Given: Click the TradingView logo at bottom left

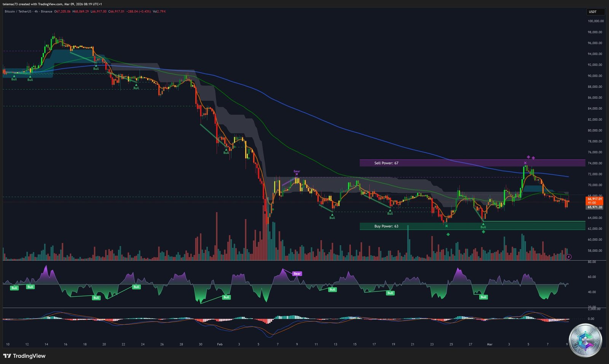Looking at the screenshot, I should pyautogui.click(x=24, y=356).
